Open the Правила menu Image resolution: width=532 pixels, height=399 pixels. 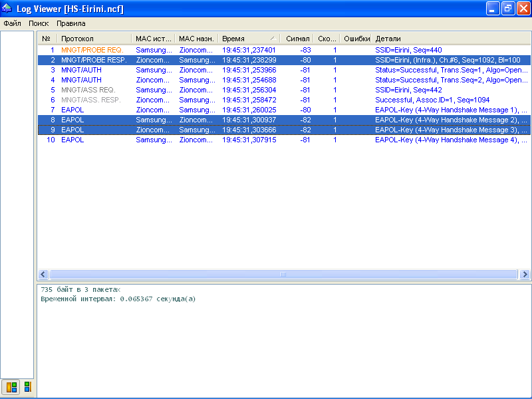click(x=71, y=23)
